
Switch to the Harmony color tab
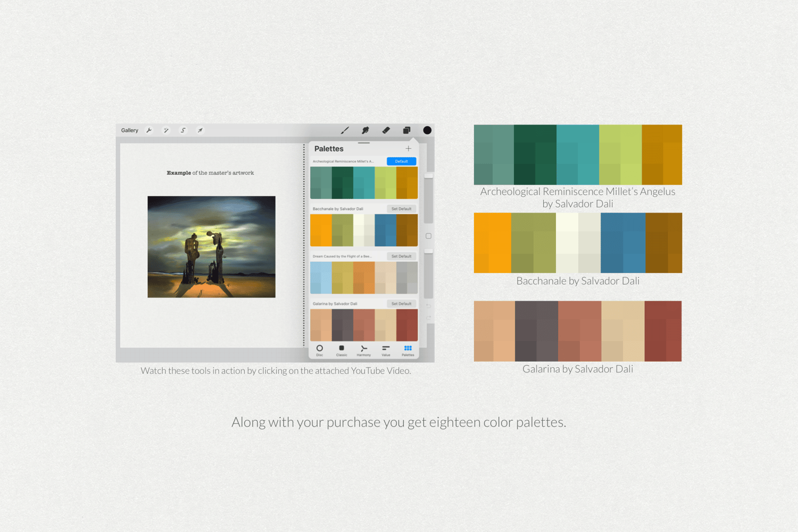364,350
